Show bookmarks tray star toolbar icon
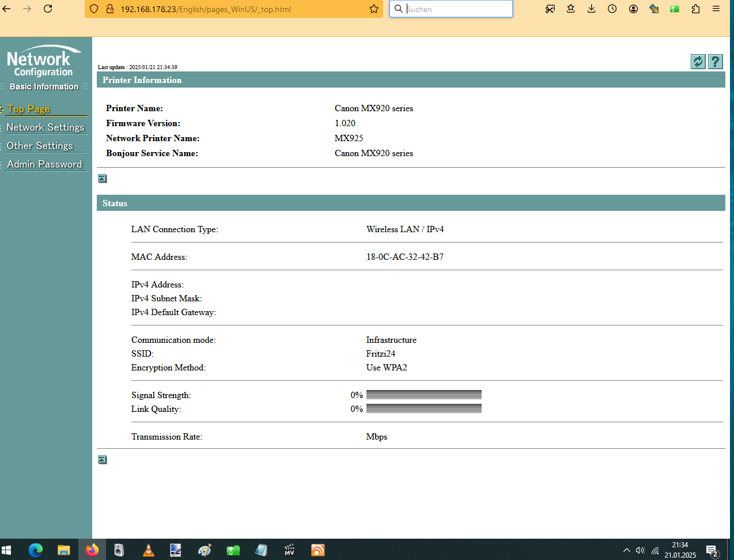The width and height of the screenshot is (734, 560). point(571,9)
